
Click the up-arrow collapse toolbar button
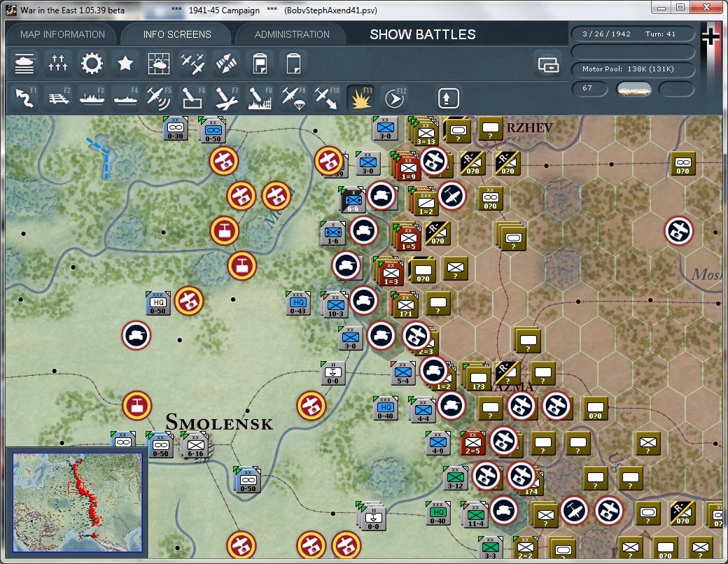coord(448,98)
